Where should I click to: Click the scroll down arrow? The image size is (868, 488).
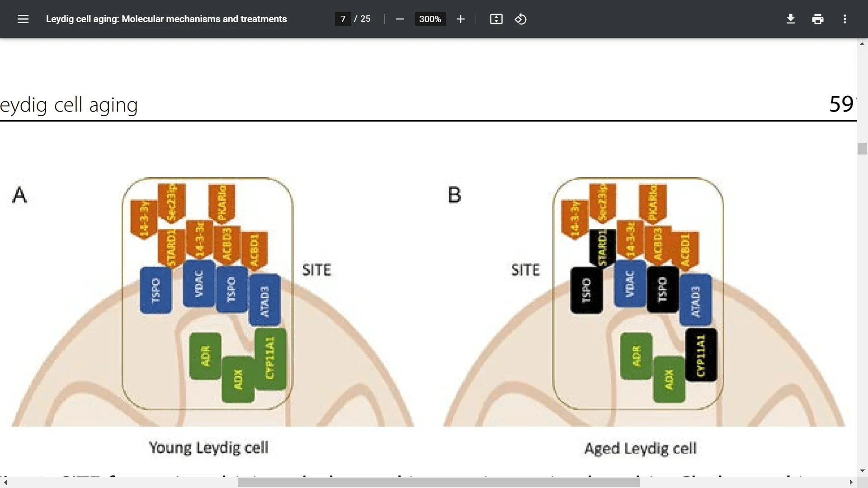(x=862, y=471)
